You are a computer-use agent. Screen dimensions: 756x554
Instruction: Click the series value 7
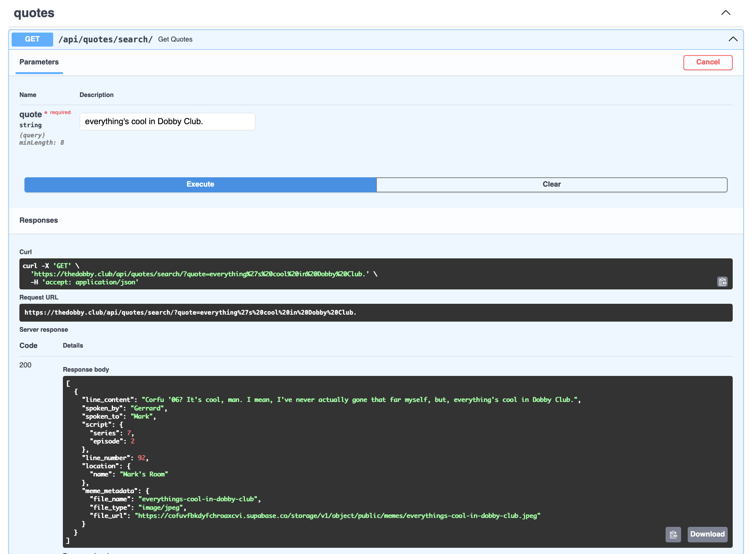[129, 433]
